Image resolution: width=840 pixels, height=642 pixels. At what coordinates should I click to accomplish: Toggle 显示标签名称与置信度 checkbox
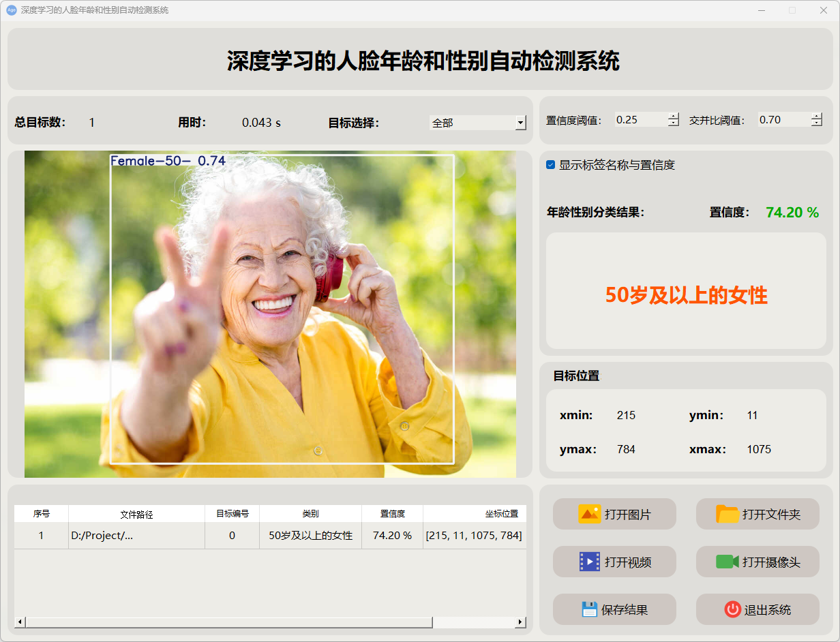click(x=551, y=165)
